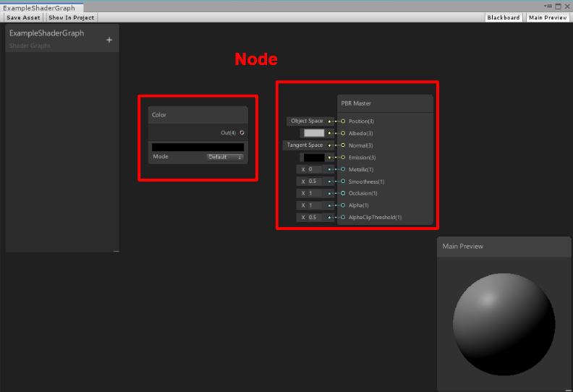Click the Metallic(1) input port
This screenshot has width=573, height=392.
click(x=343, y=169)
